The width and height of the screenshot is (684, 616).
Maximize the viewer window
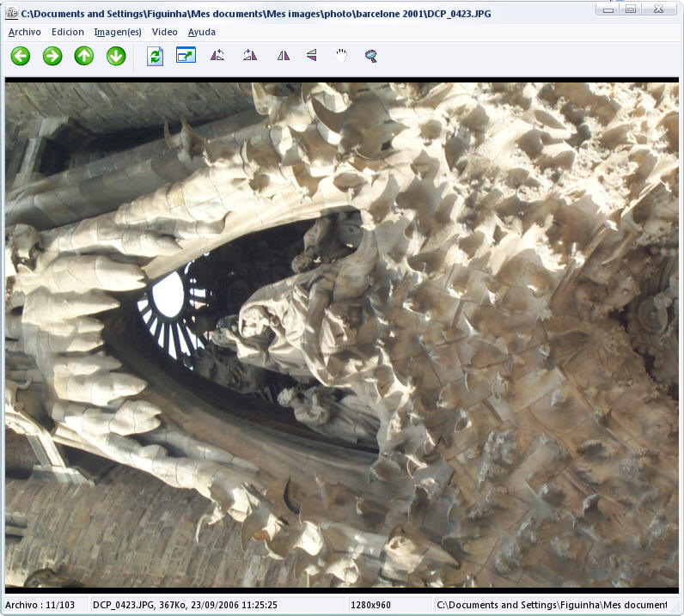tap(631, 9)
